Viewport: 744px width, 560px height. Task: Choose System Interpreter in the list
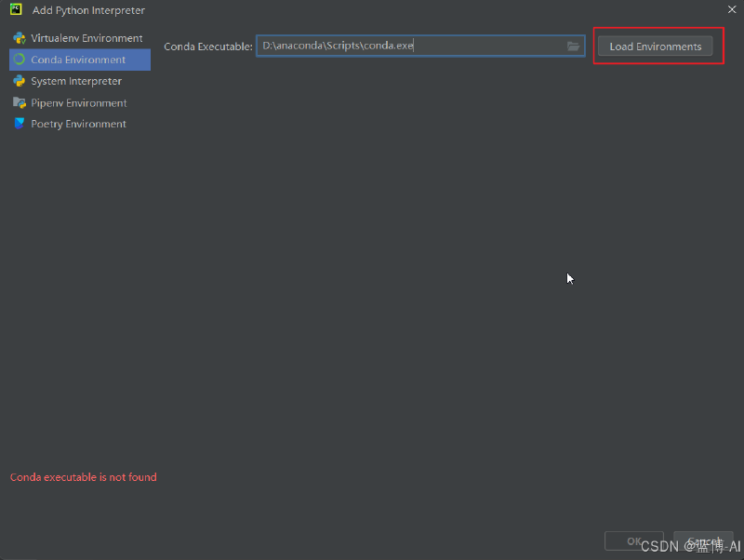click(x=80, y=81)
